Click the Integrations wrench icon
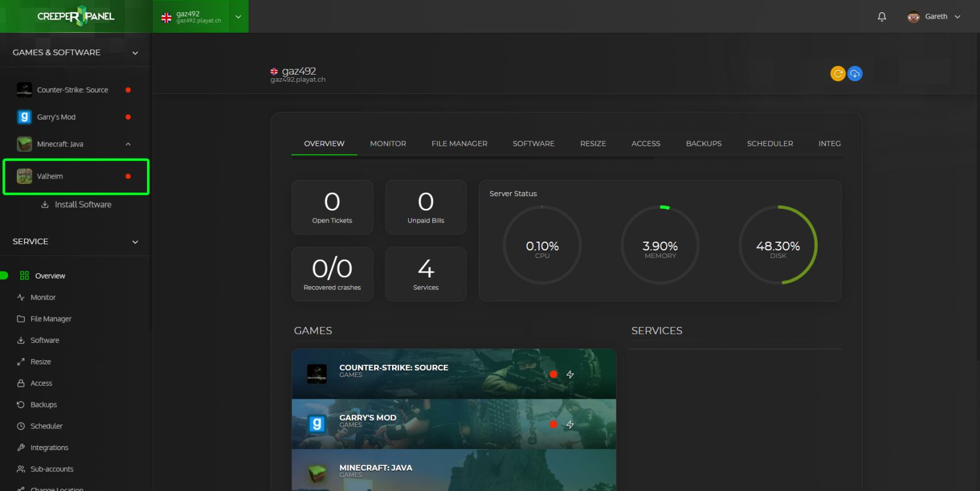This screenshot has width=980, height=491. point(21,448)
